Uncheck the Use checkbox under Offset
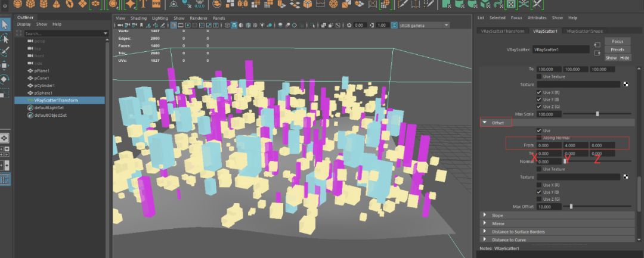The height and width of the screenshot is (258, 644). pyautogui.click(x=540, y=130)
